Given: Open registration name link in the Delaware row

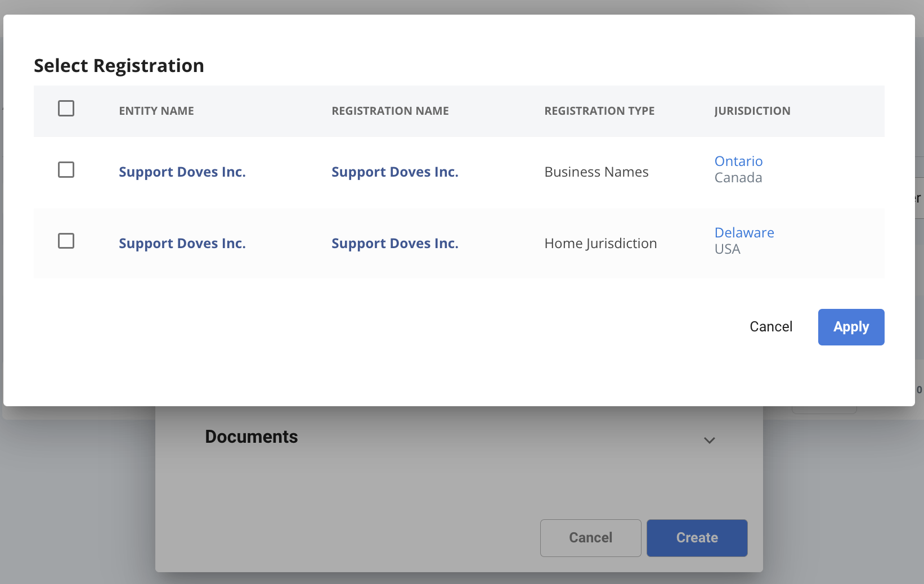Looking at the screenshot, I should [x=394, y=244].
